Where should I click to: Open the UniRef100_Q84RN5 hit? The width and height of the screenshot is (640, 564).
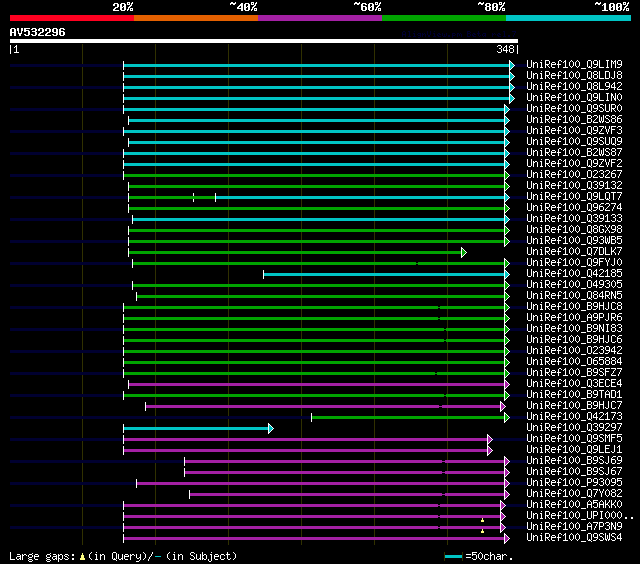point(574,296)
